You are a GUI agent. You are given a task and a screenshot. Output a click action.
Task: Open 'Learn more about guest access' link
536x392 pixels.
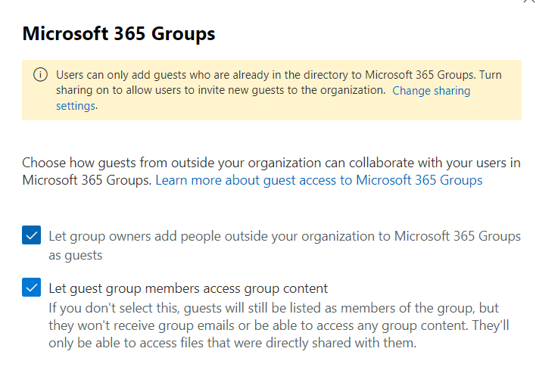tap(319, 180)
